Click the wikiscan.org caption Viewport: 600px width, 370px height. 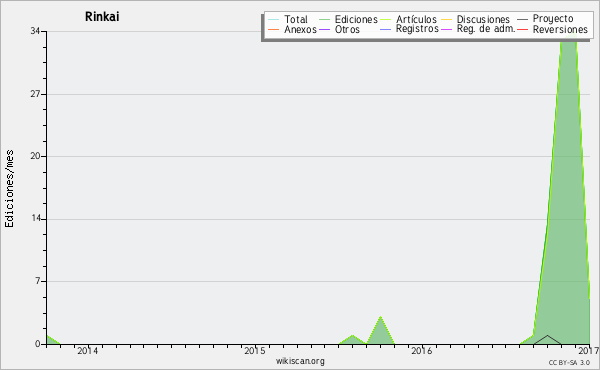[x=300, y=361]
